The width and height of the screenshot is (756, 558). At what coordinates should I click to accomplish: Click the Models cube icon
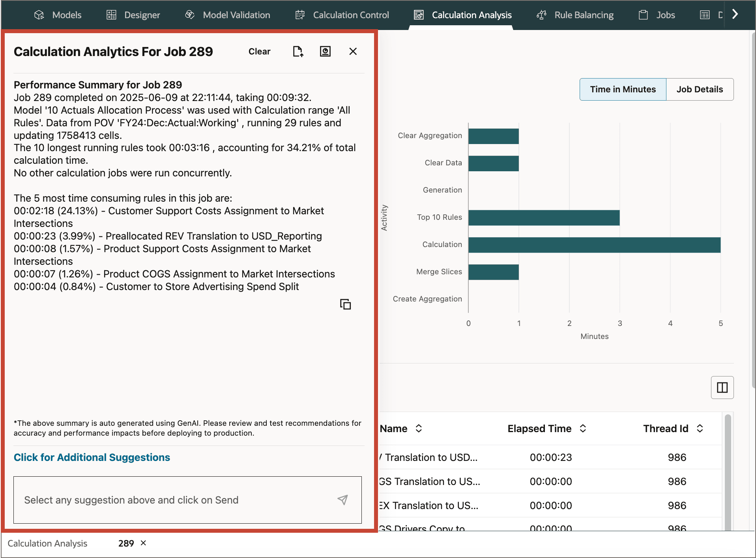39,15
